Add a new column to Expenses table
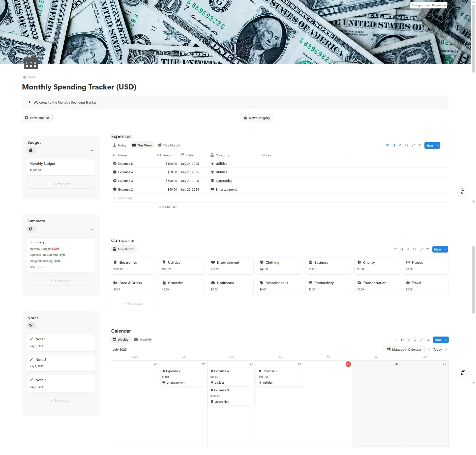This screenshot has height=455, width=476. [x=348, y=155]
